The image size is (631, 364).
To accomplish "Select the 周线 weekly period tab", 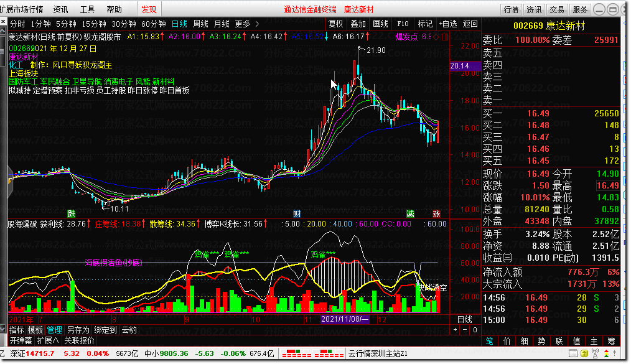I will pos(200,24).
